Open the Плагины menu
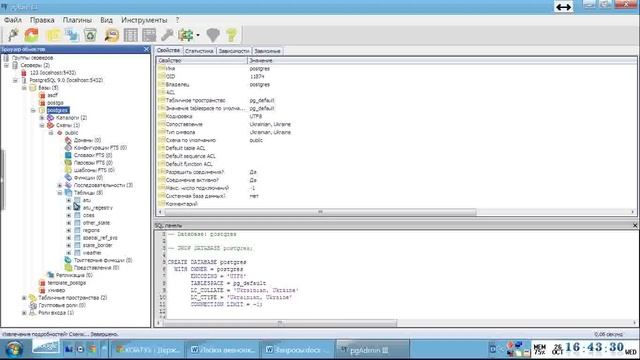Screen dimensions: 640x360 pyautogui.click(x=77, y=20)
